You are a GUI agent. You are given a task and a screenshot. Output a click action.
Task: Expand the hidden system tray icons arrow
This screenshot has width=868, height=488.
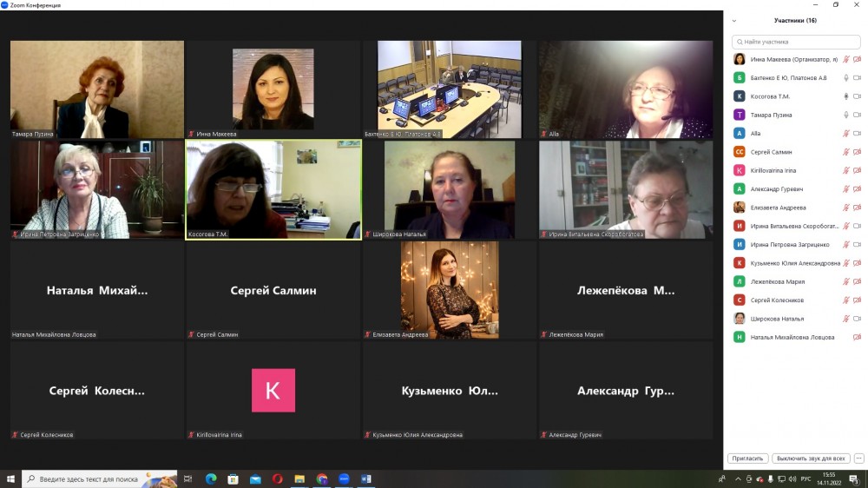pos(738,479)
